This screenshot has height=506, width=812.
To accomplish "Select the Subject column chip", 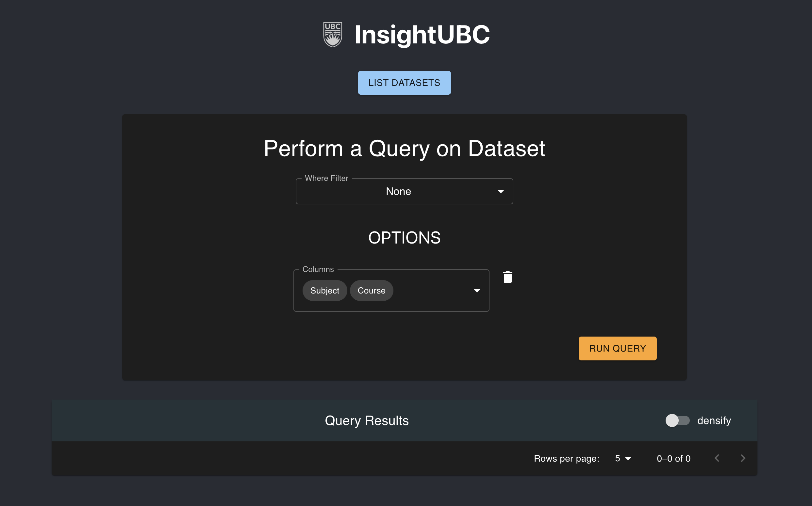I will (x=324, y=291).
